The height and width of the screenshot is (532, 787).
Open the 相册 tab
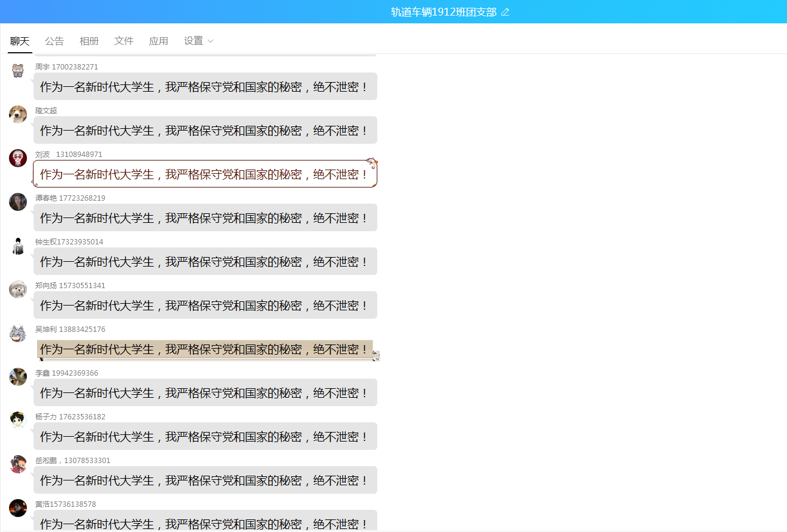click(x=89, y=41)
